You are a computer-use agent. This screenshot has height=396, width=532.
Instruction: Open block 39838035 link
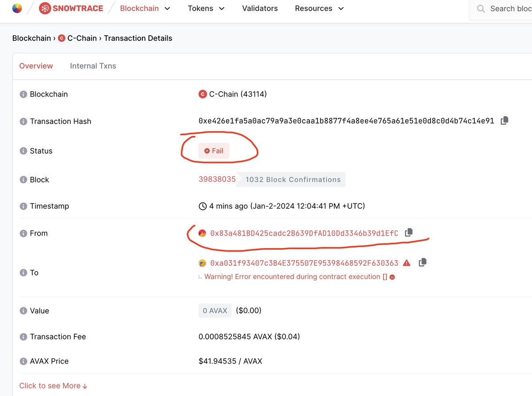(217, 179)
